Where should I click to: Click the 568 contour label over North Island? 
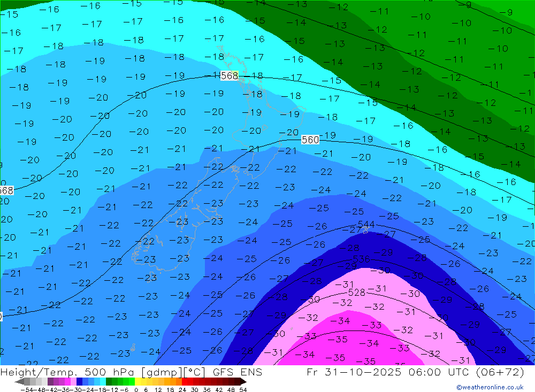pyautogui.click(x=230, y=76)
